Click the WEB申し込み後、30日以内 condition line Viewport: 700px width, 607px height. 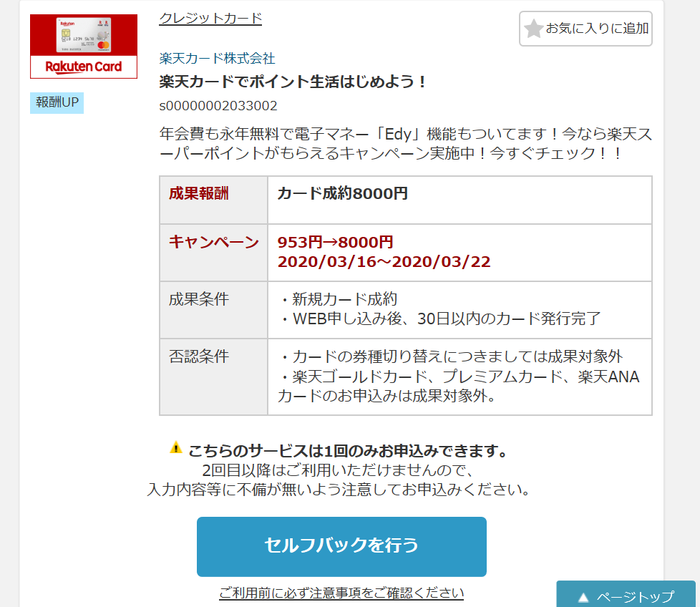(x=439, y=319)
